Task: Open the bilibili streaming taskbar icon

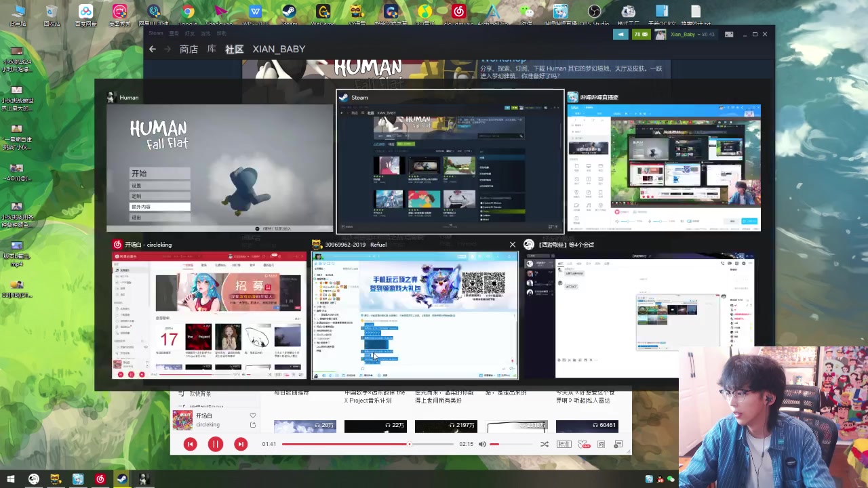Action: 78,479
